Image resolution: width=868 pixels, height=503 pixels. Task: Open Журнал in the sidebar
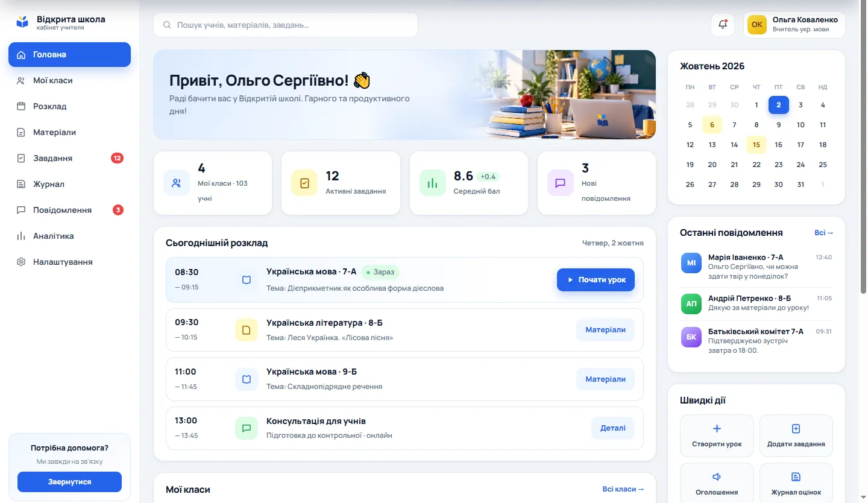(69, 184)
